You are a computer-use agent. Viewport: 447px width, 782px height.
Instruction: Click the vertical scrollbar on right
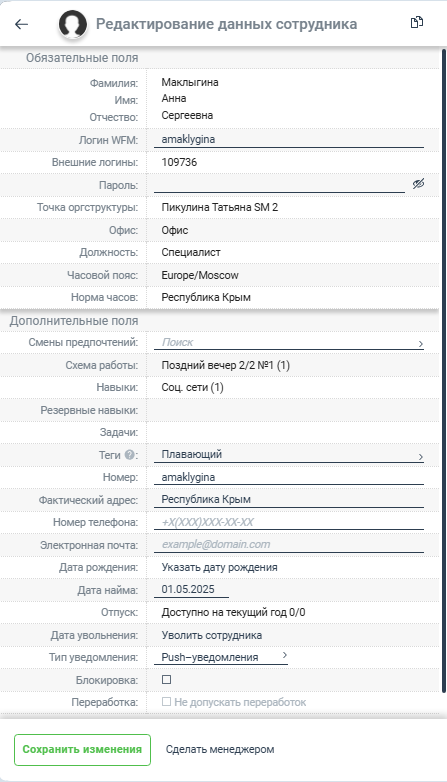(444, 370)
